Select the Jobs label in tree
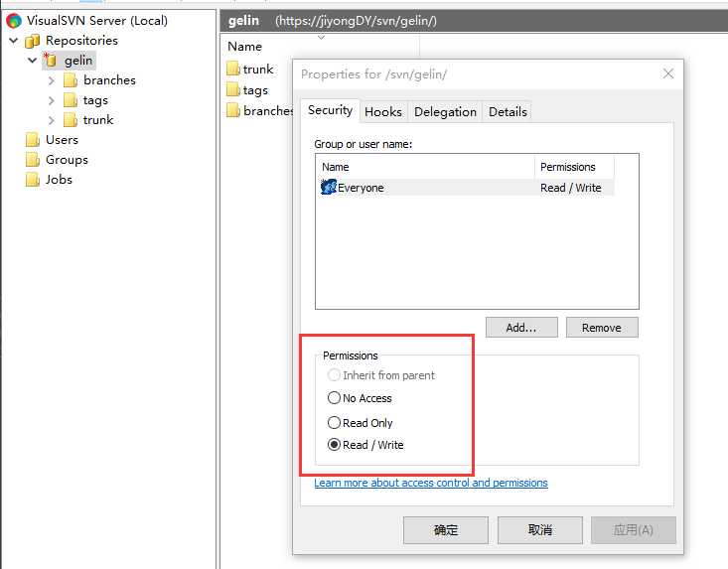The height and width of the screenshot is (569, 728). pyautogui.click(x=59, y=180)
